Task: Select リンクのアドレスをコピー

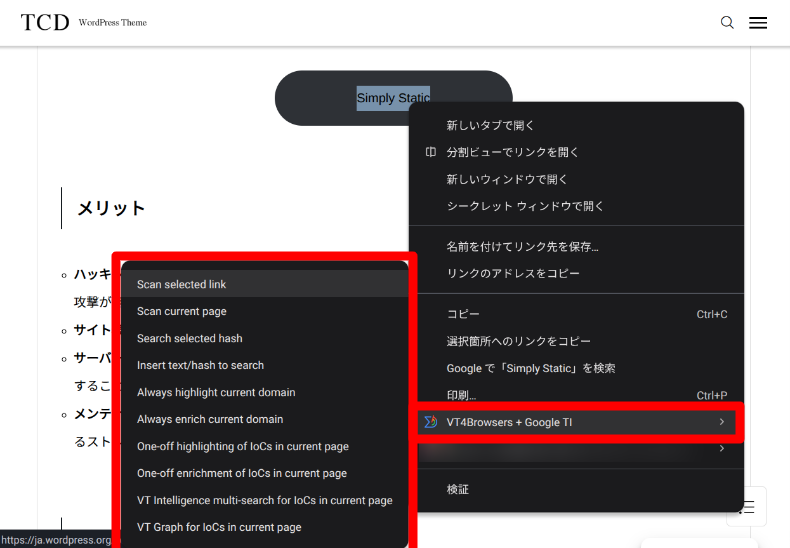Action: [x=576, y=273]
